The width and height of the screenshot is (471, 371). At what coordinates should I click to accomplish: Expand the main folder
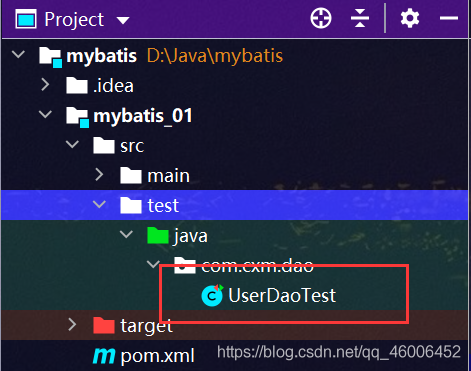click(99, 175)
